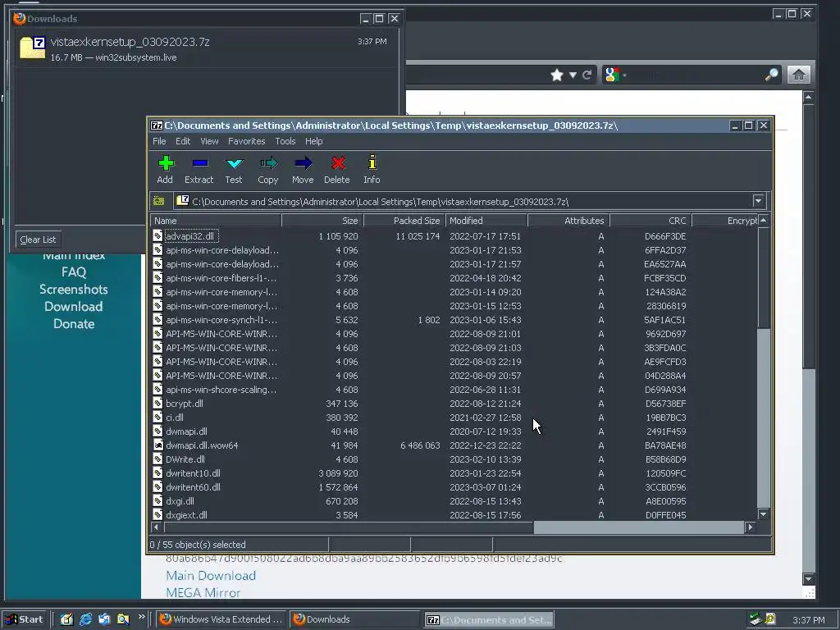Click file icon of advapi32.dll
This screenshot has width=840, height=630.
pyautogui.click(x=157, y=235)
